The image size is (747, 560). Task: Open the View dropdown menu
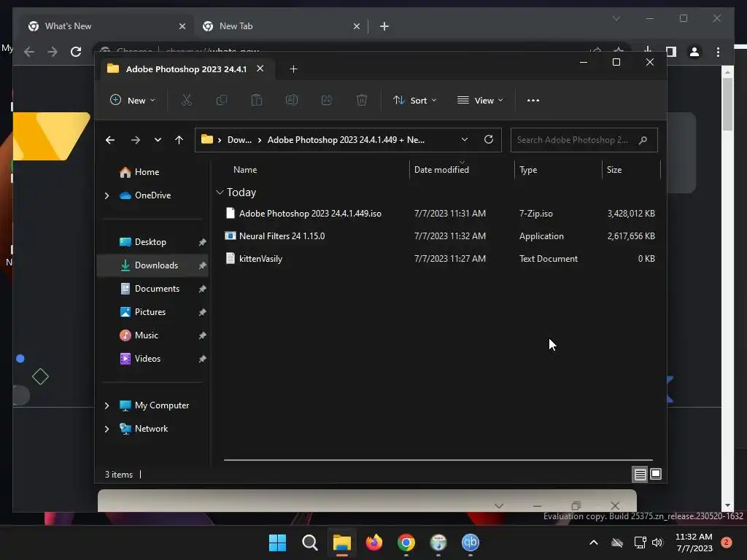point(480,100)
